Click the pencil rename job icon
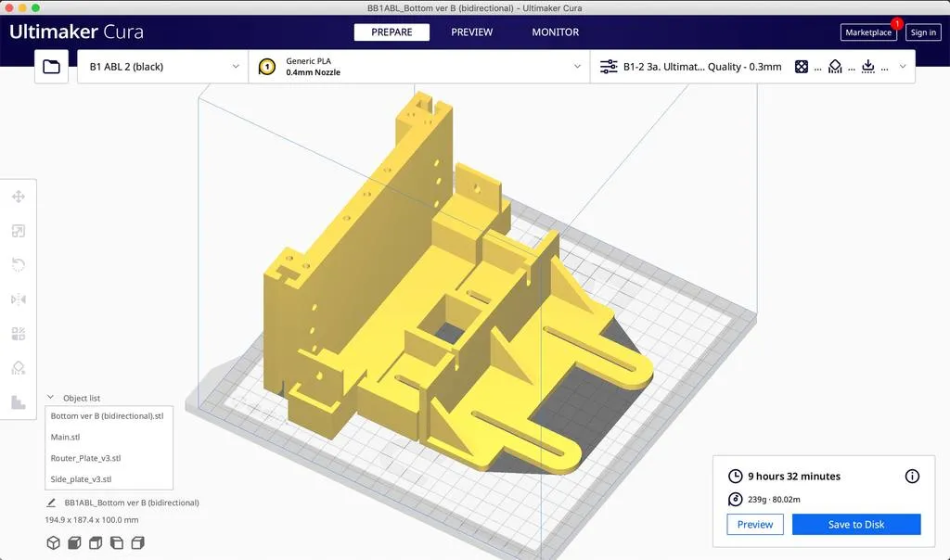Image resolution: width=950 pixels, height=560 pixels. point(52,503)
